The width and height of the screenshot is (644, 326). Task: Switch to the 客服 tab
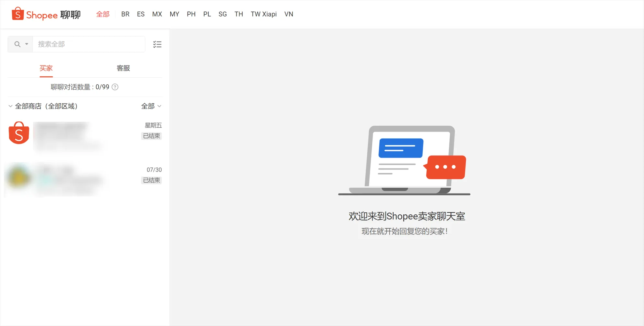(123, 68)
